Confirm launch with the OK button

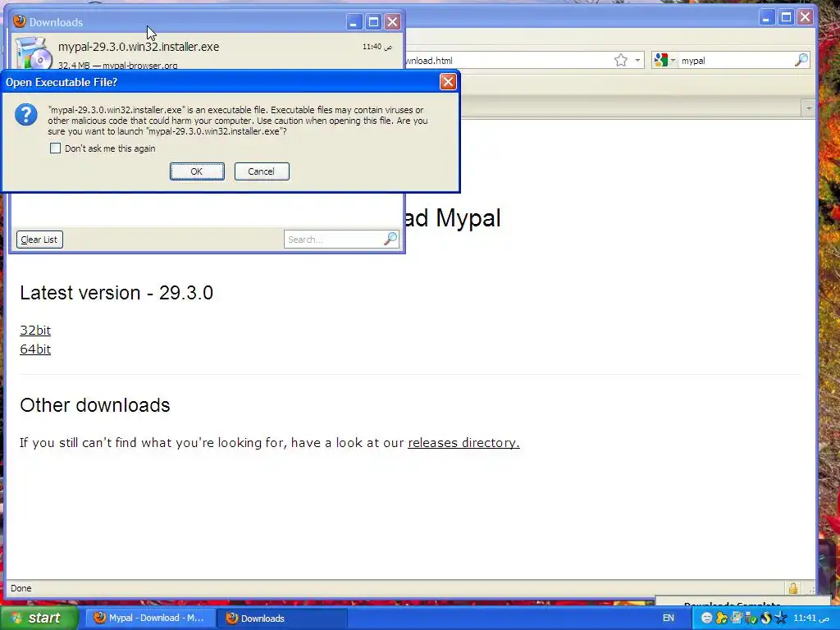click(x=197, y=171)
